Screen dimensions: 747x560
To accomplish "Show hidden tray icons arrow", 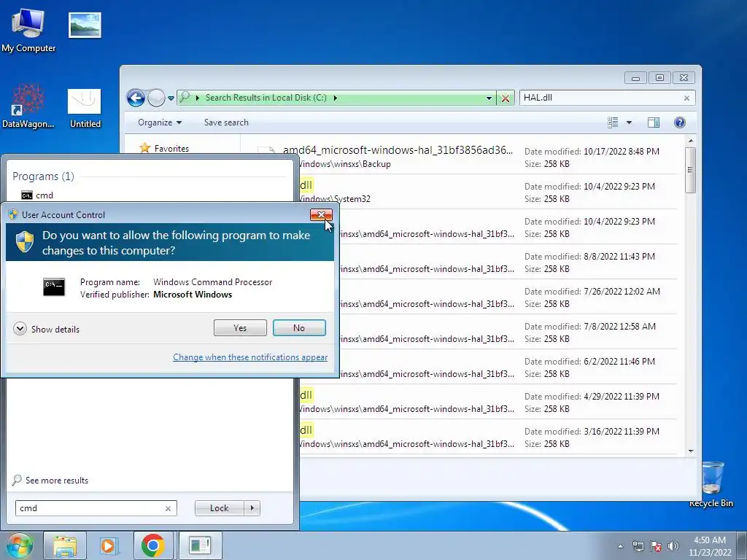I will click(x=620, y=546).
